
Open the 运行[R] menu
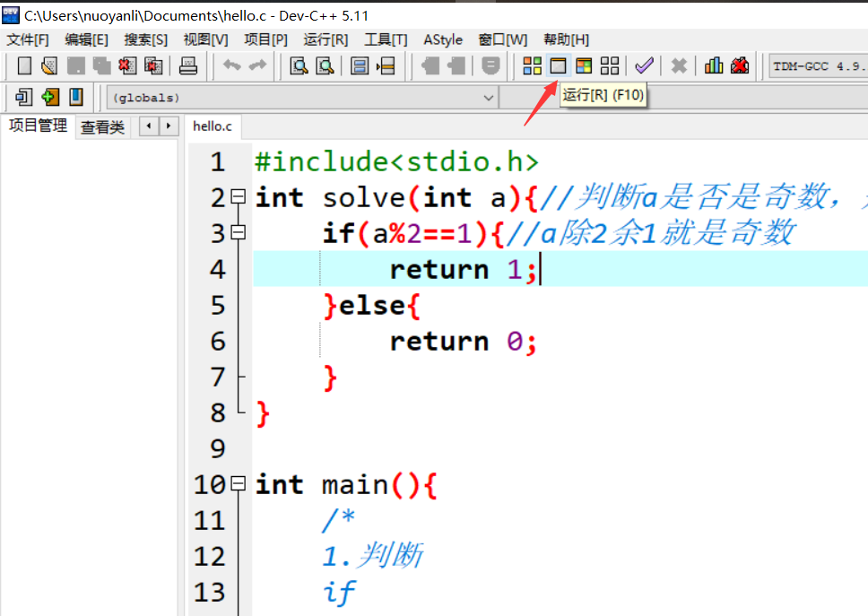[x=325, y=39]
